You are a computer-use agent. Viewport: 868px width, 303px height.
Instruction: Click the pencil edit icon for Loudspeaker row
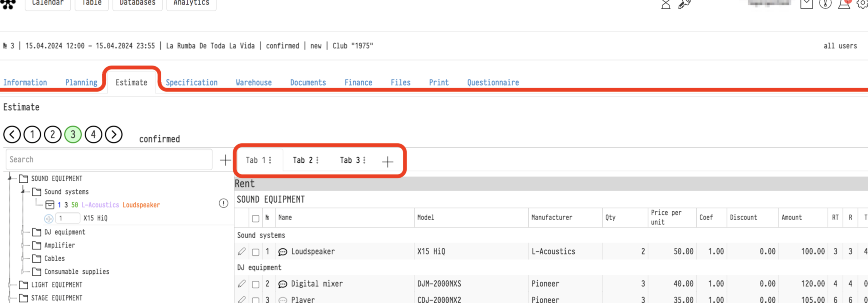[241, 251]
